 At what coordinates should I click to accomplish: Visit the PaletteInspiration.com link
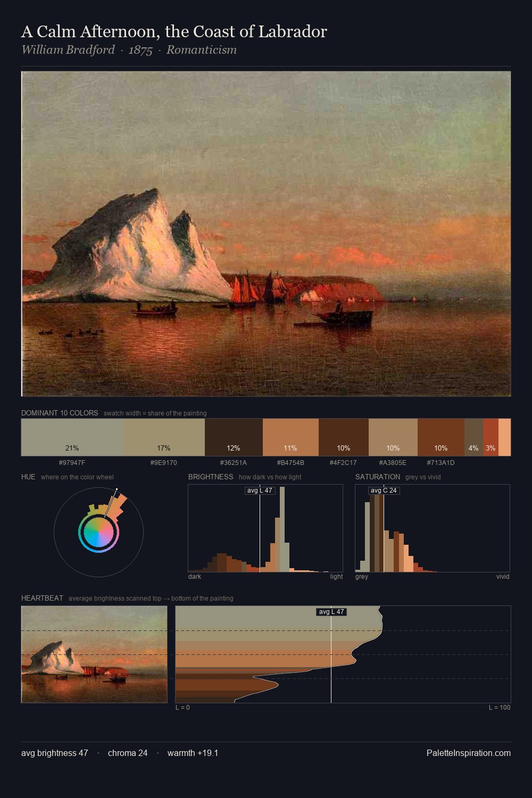[469, 753]
